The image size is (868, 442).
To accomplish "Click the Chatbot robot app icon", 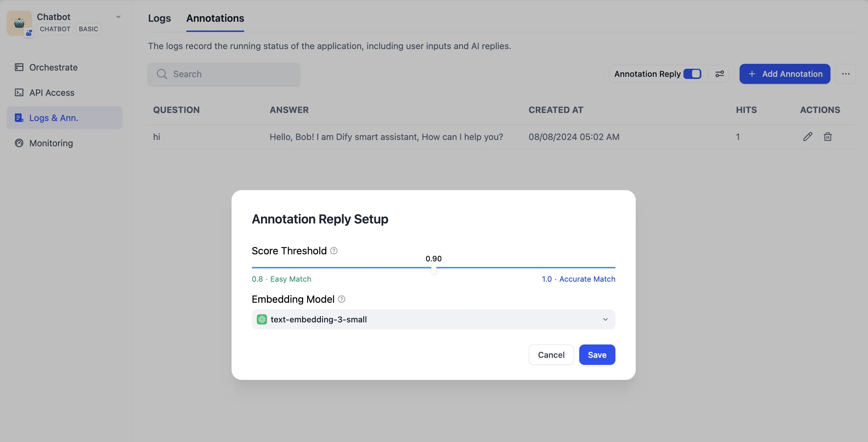I will click(x=19, y=23).
